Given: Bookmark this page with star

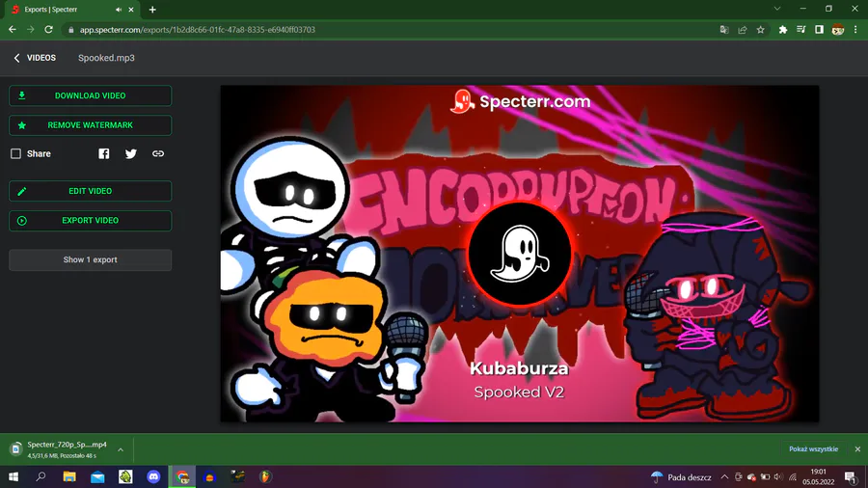Looking at the screenshot, I should point(761,29).
